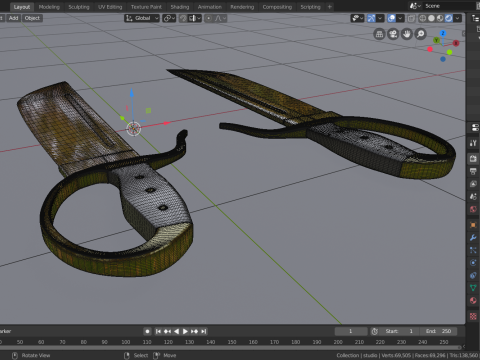Open the Render properties tab

coord(473,159)
